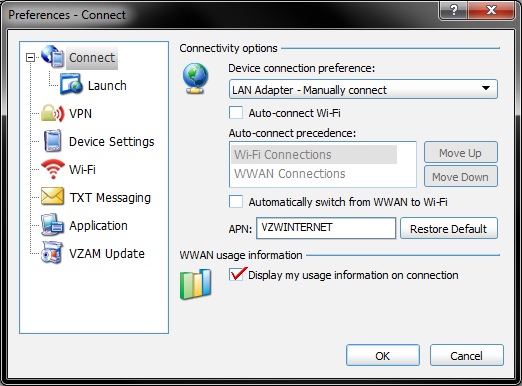This screenshot has height=386, width=522.
Task: Collapse the Connect tree node
Action: 30,58
